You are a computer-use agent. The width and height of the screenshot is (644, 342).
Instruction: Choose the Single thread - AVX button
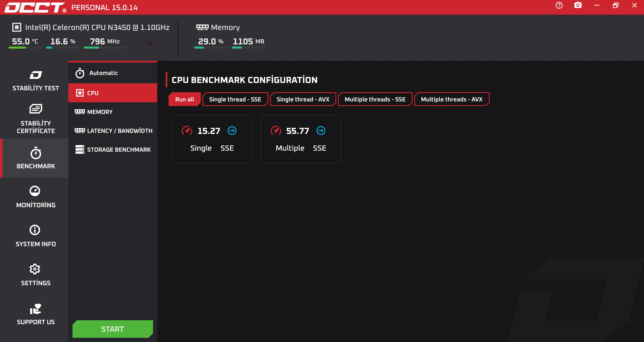point(303,99)
